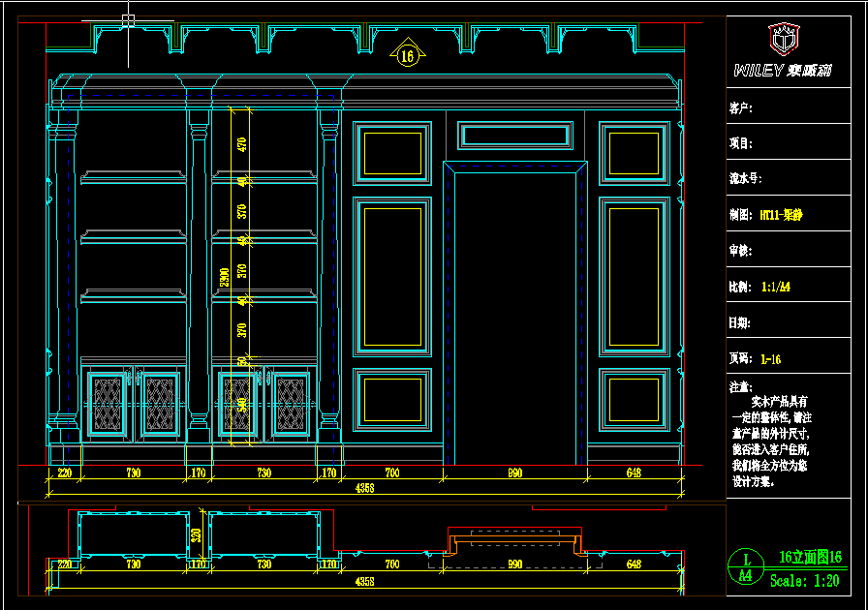Select the 990 dimension in plan view
Image resolution: width=868 pixels, height=610 pixels.
pos(514,564)
